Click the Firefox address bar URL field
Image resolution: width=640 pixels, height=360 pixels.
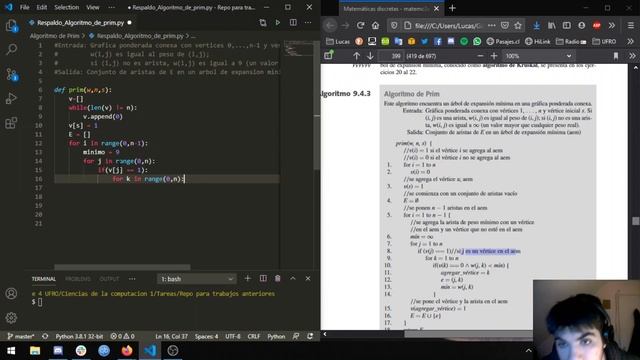[449, 25]
